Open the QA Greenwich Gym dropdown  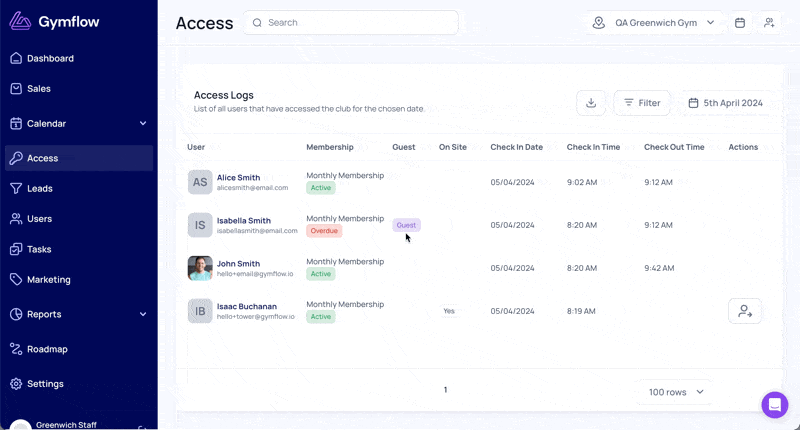(x=655, y=22)
